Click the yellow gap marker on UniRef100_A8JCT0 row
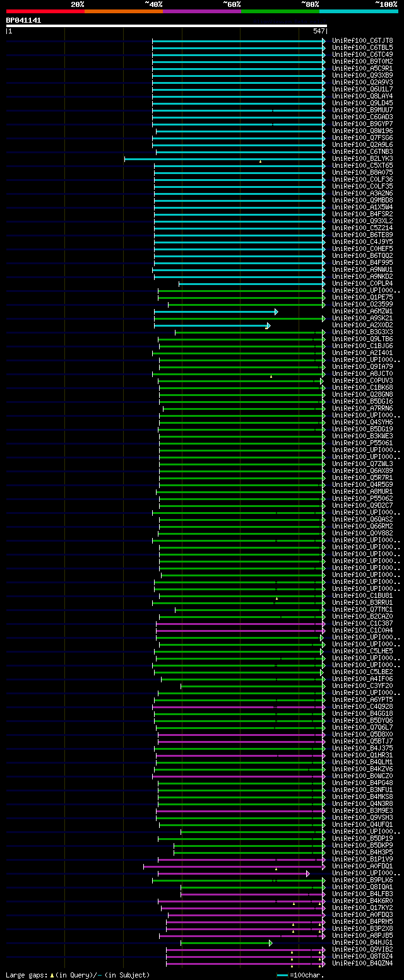404x980 pixels. (x=271, y=376)
